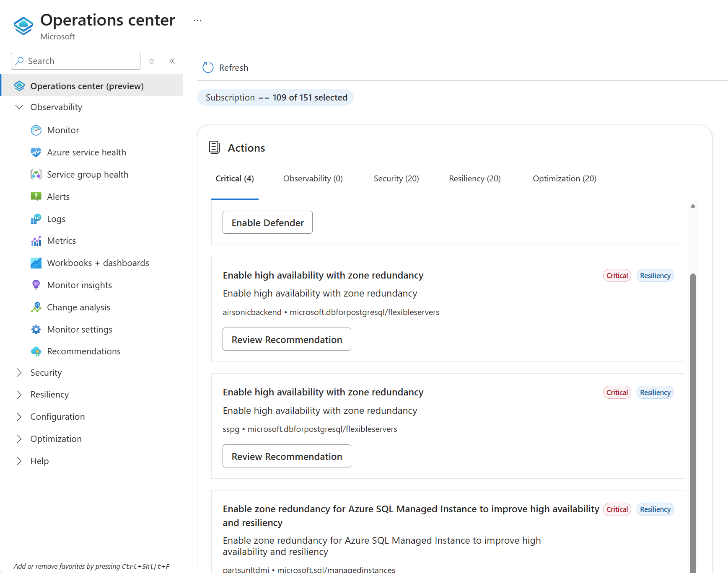Open the Metrics chart icon
Image resolution: width=728 pixels, height=573 pixels.
pos(36,241)
